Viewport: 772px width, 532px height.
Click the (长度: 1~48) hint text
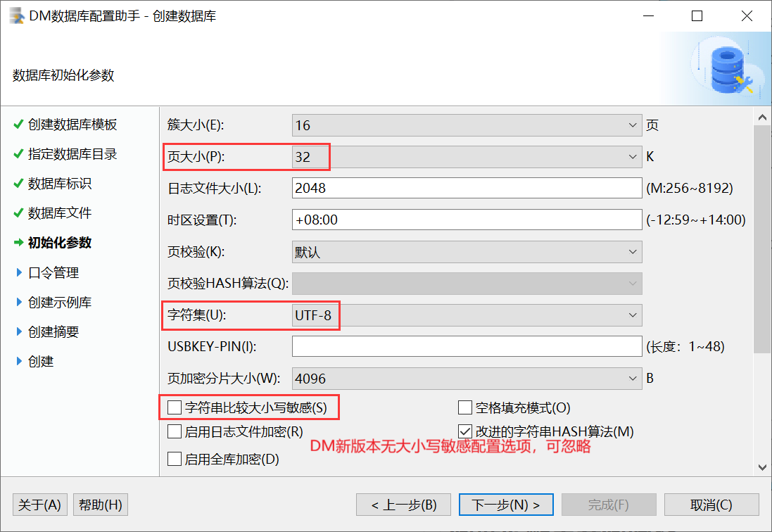pos(685,346)
